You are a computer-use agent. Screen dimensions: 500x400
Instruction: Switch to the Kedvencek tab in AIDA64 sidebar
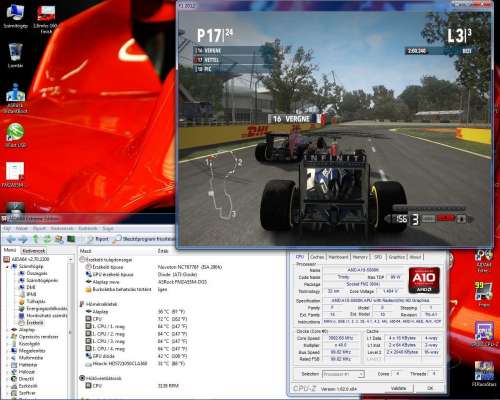click(34, 251)
